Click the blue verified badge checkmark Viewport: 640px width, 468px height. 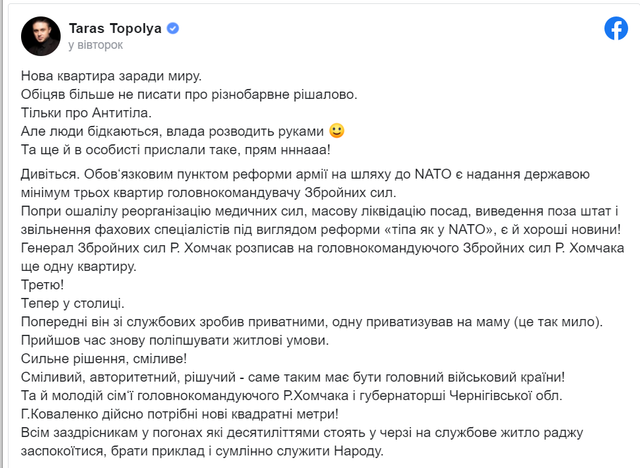pos(173,28)
